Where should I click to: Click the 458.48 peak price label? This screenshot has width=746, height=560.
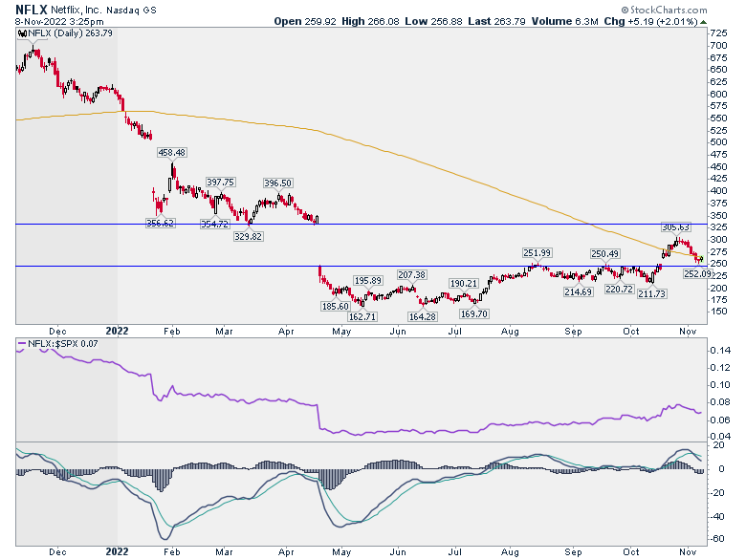coord(172,153)
